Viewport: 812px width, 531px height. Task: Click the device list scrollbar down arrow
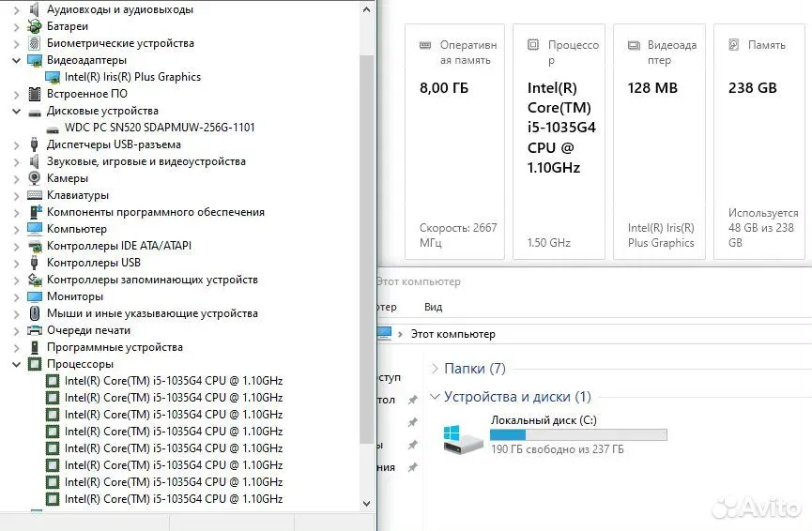[366, 503]
